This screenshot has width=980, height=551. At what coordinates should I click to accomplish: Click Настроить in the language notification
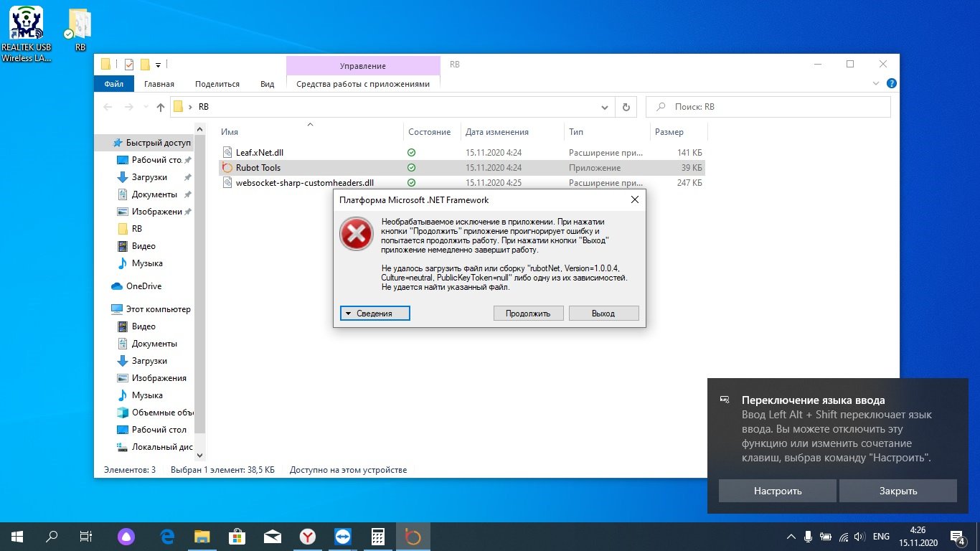[x=777, y=491]
